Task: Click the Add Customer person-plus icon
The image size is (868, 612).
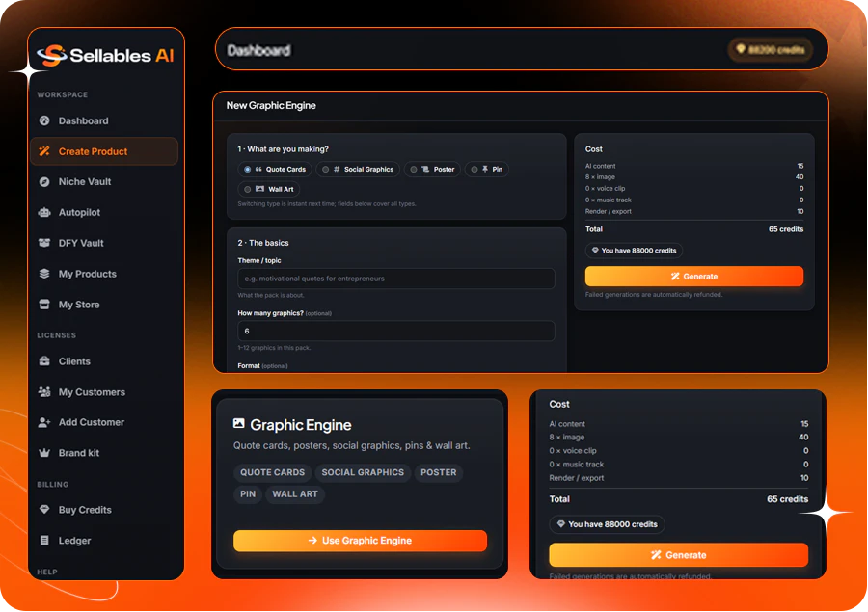Action: pos(44,422)
